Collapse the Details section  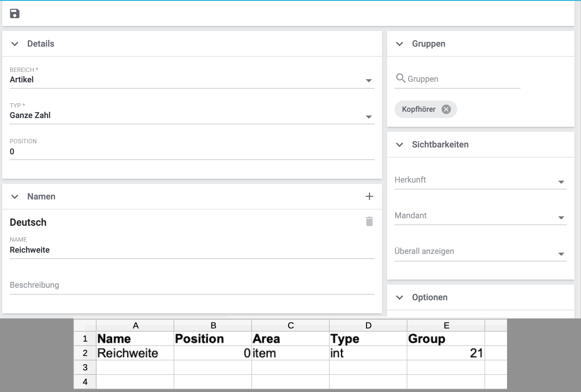(x=15, y=44)
